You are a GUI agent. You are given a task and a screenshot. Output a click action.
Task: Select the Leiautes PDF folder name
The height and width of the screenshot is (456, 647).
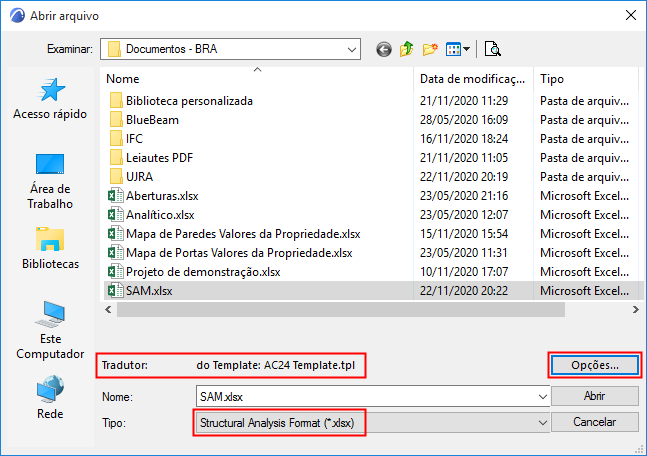coord(159,158)
